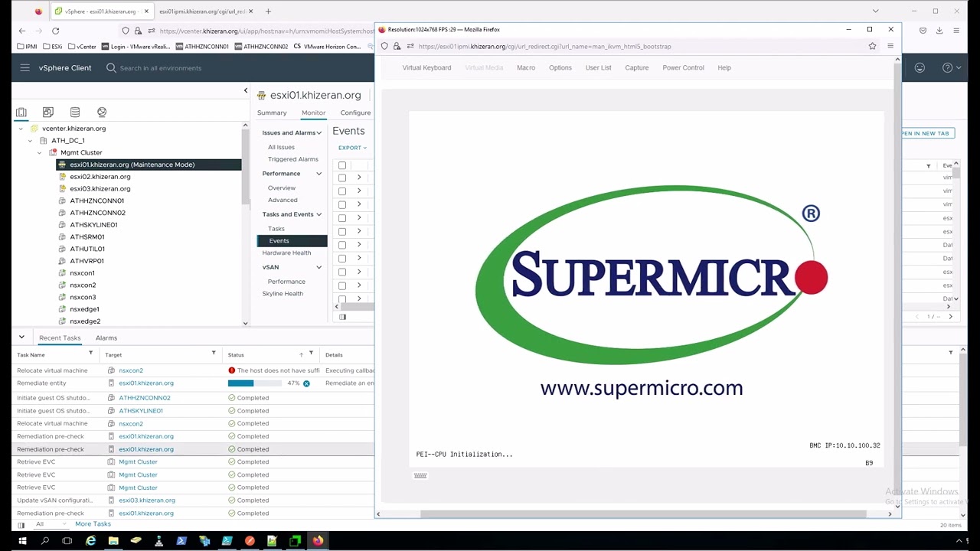
Task: Open the help question mark in vSphere header
Action: (947, 68)
